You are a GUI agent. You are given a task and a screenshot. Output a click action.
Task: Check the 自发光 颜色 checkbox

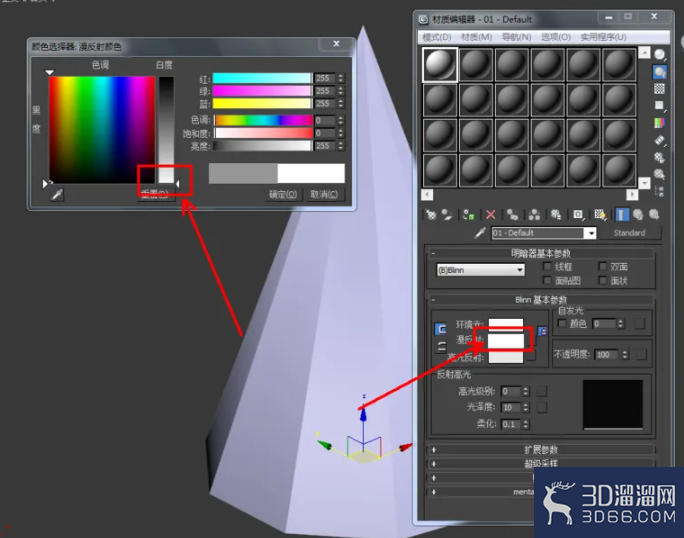tap(562, 323)
